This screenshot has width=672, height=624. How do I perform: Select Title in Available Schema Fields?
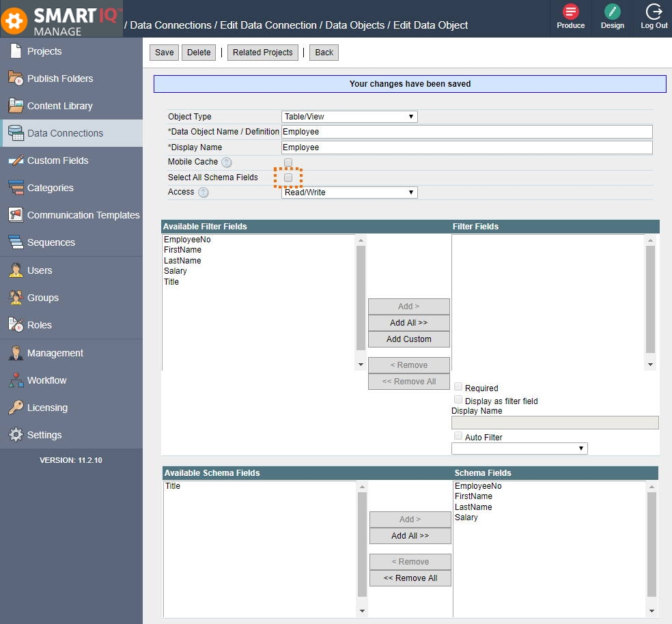tap(173, 486)
